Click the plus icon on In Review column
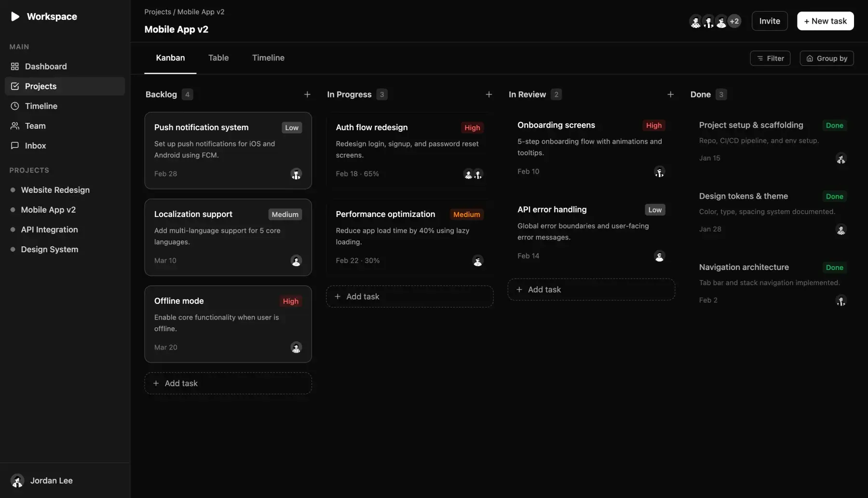The height and width of the screenshot is (498, 868). pos(671,94)
